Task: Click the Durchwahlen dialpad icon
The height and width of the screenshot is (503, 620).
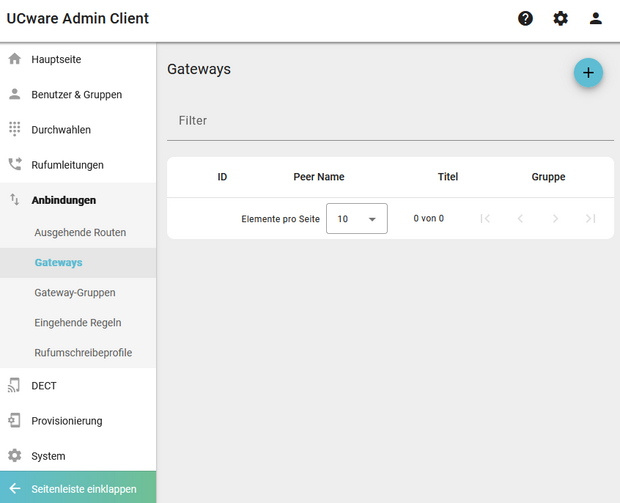Action: coord(15,129)
